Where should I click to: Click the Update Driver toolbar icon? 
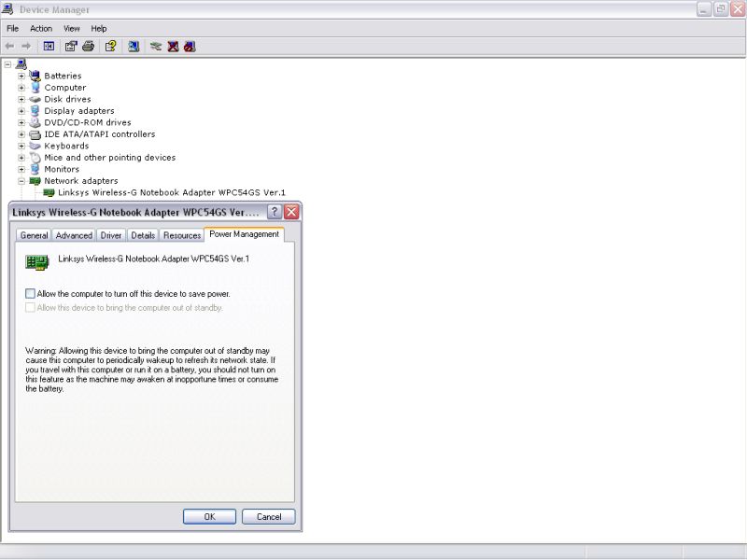(156, 46)
